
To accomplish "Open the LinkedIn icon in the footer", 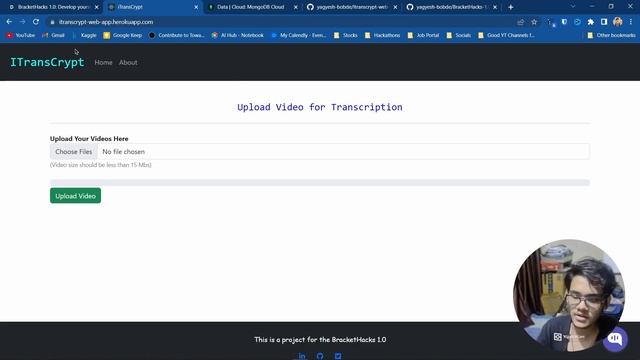I will (x=302, y=356).
